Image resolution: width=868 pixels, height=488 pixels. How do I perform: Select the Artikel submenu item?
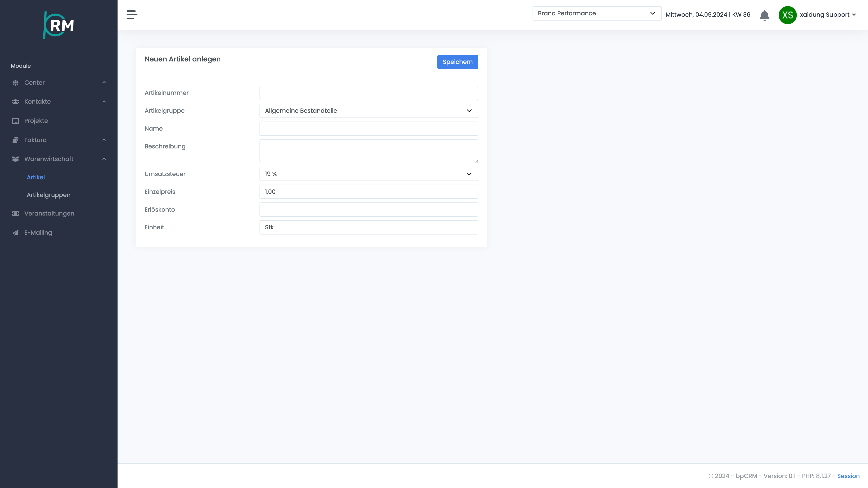click(36, 177)
